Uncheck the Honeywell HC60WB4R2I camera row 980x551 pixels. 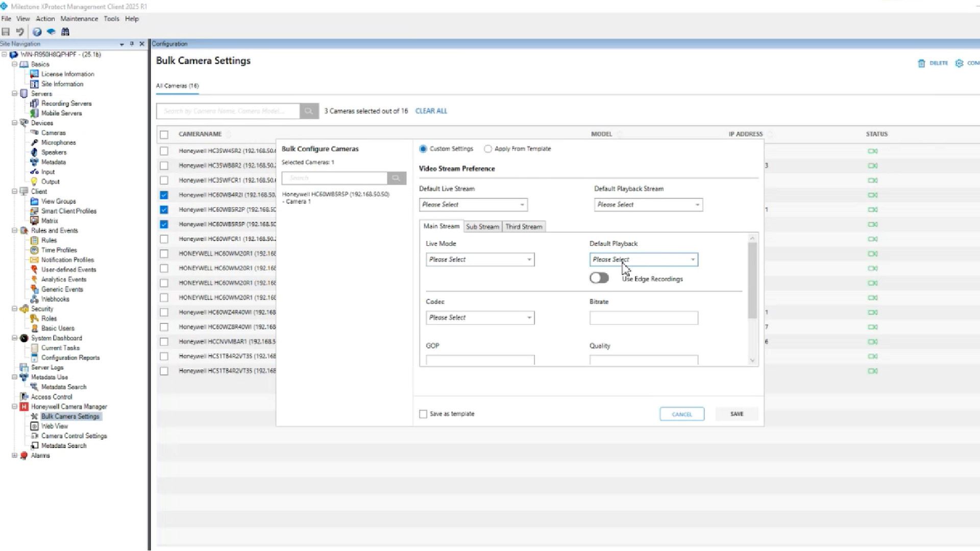pyautogui.click(x=164, y=195)
